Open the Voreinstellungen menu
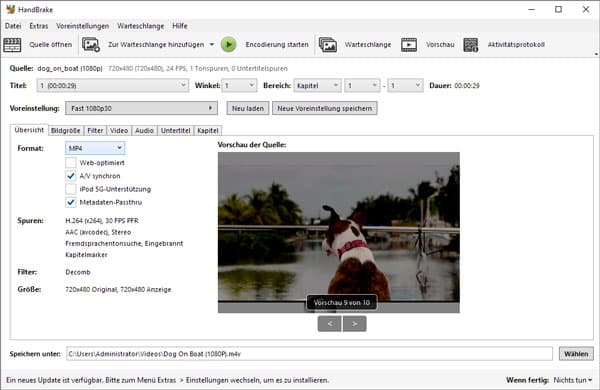Screen dimensions: 600x390 pyautogui.click(x=83, y=26)
